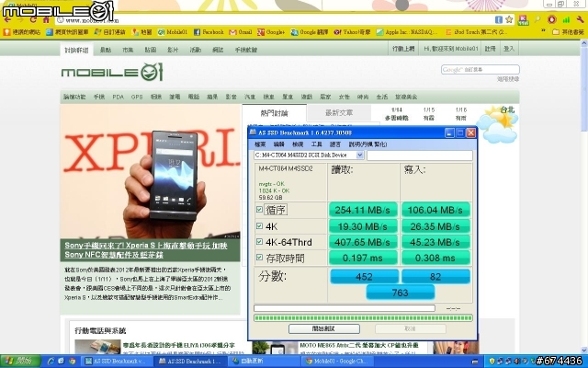
Task: Open the Apple Inc. NASDAQ bookmark
Action: coord(407,32)
